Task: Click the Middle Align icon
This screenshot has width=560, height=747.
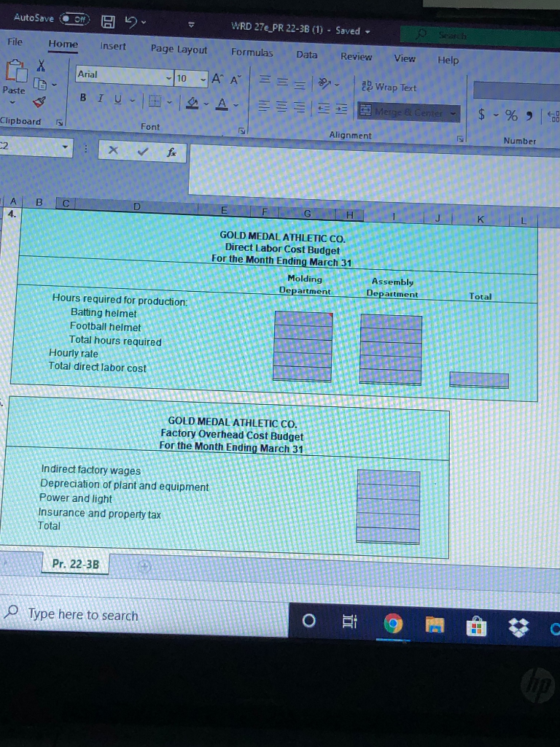Action: 282,83
